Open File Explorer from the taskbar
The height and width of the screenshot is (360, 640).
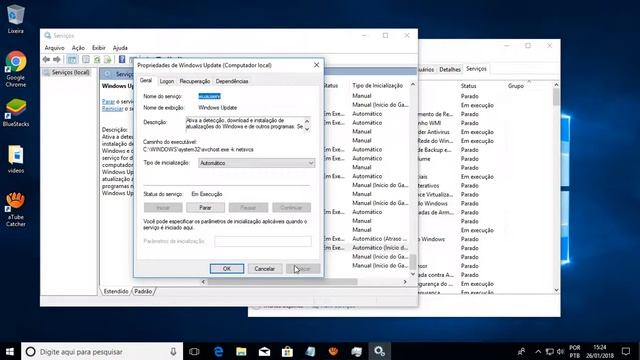[x=241, y=351]
